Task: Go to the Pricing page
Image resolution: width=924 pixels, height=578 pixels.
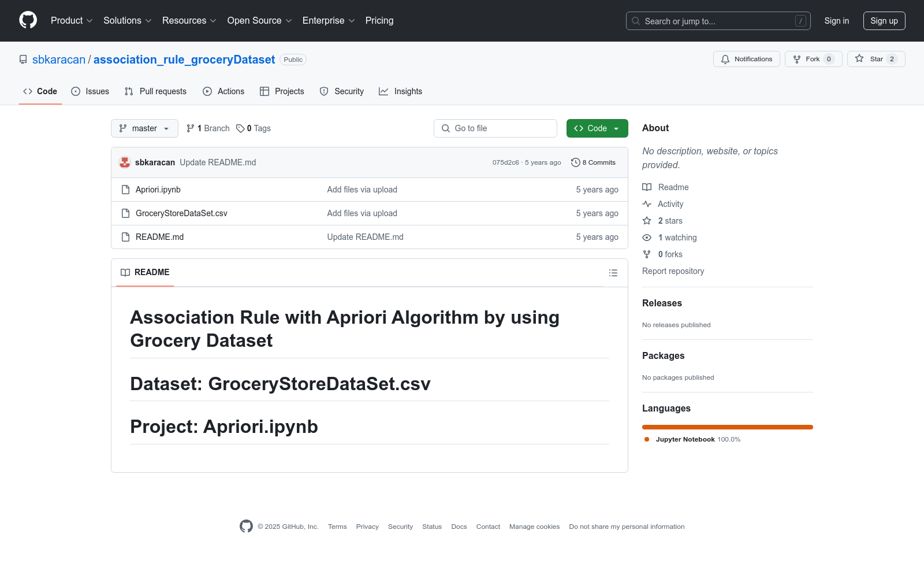Action: pyautogui.click(x=379, y=20)
